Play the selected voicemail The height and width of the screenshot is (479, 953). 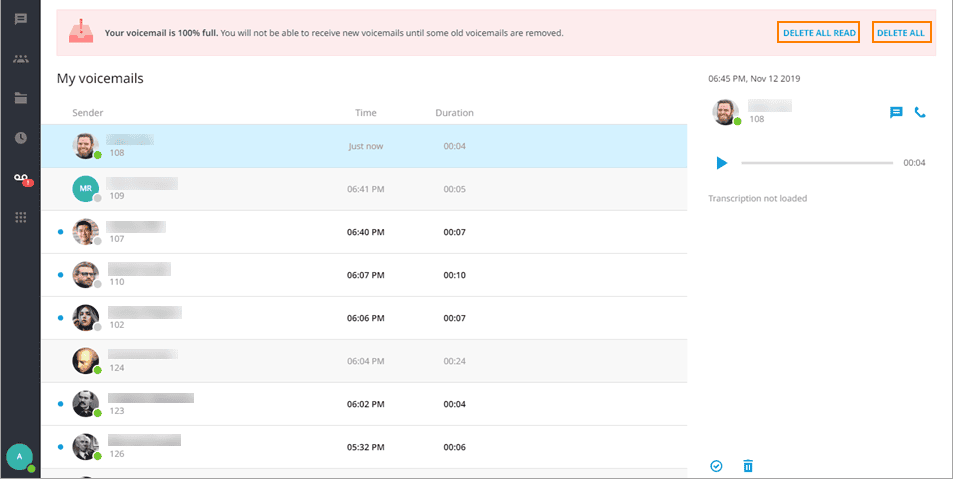tap(721, 163)
